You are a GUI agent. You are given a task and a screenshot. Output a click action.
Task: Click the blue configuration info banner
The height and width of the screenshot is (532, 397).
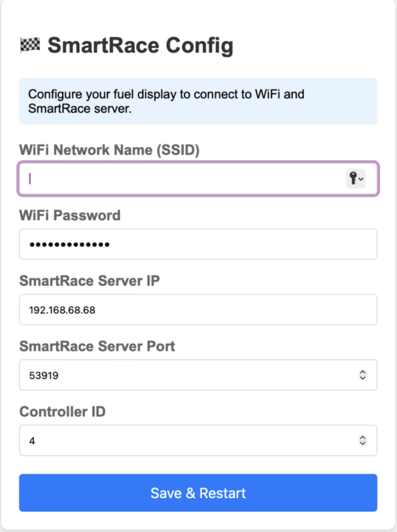pos(197,101)
